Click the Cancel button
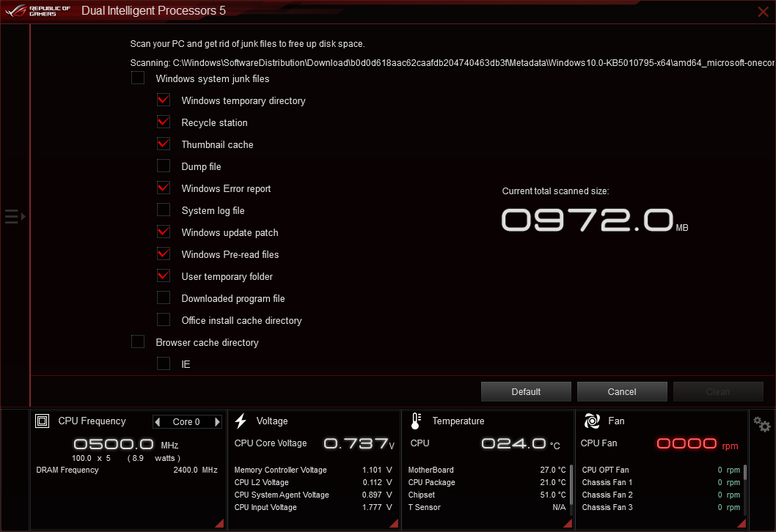The height and width of the screenshot is (532, 776). coord(622,391)
